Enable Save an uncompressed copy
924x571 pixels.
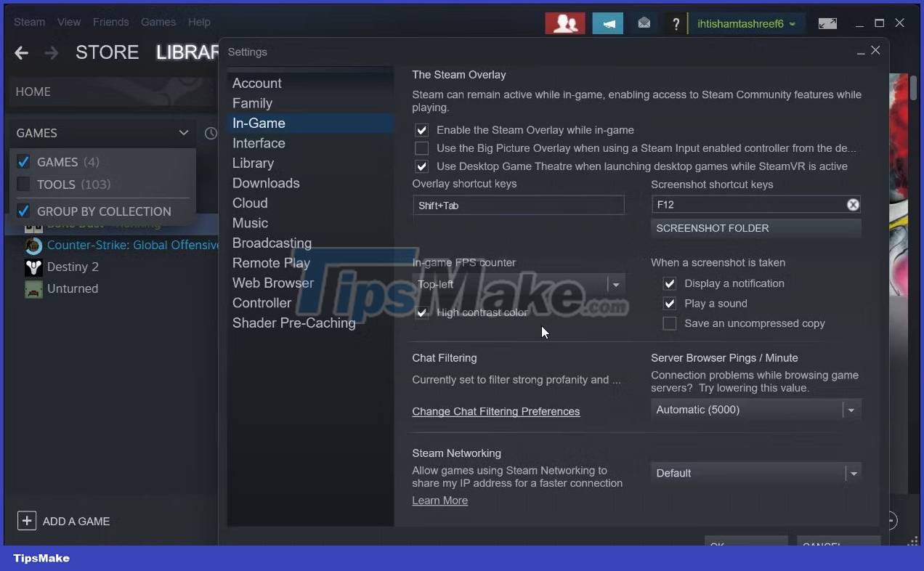pos(669,323)
